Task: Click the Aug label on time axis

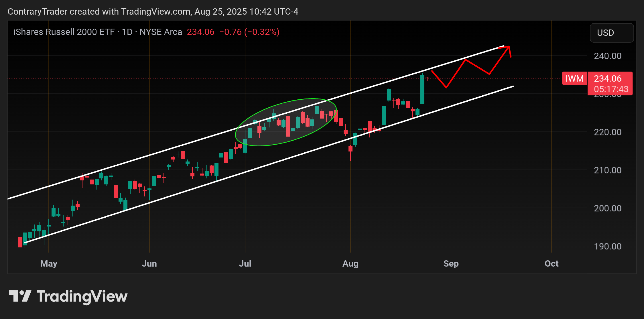Action: pos(350,264)
